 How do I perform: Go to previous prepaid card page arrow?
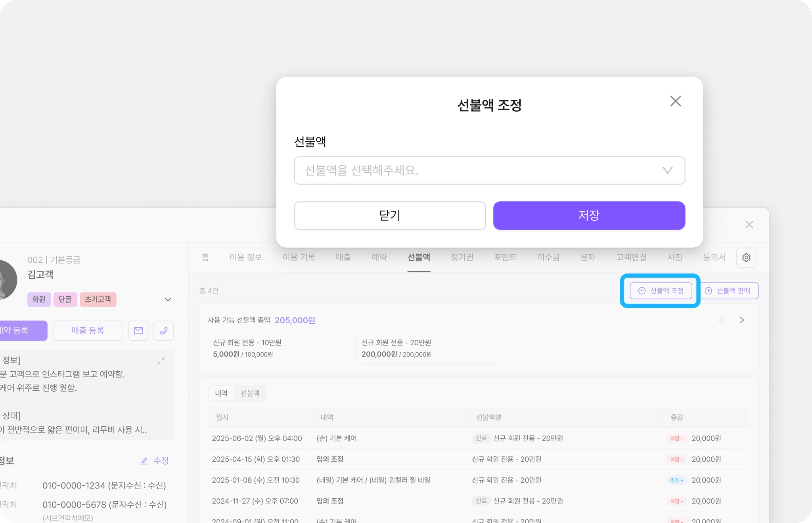pos(721,320)
